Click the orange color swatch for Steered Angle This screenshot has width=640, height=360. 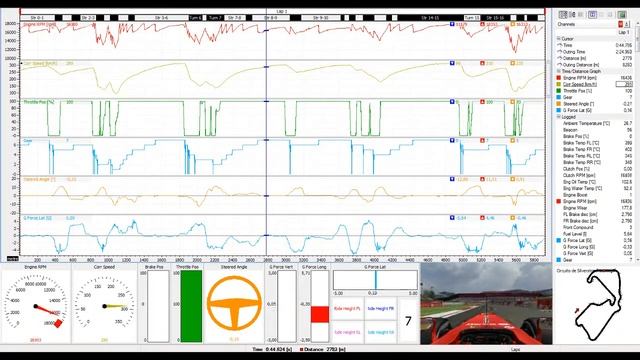point(559,104)
